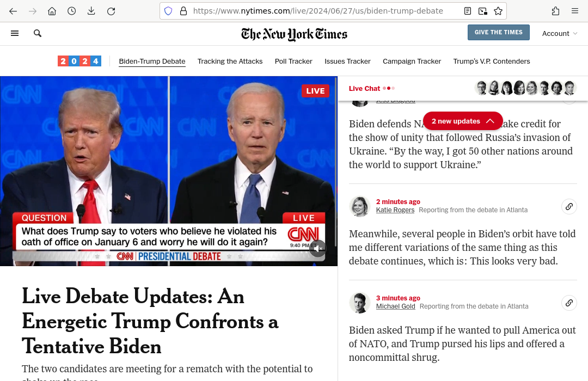Unmute the live debate video
The width and height of the screenshot is (588, 381).
317,249
